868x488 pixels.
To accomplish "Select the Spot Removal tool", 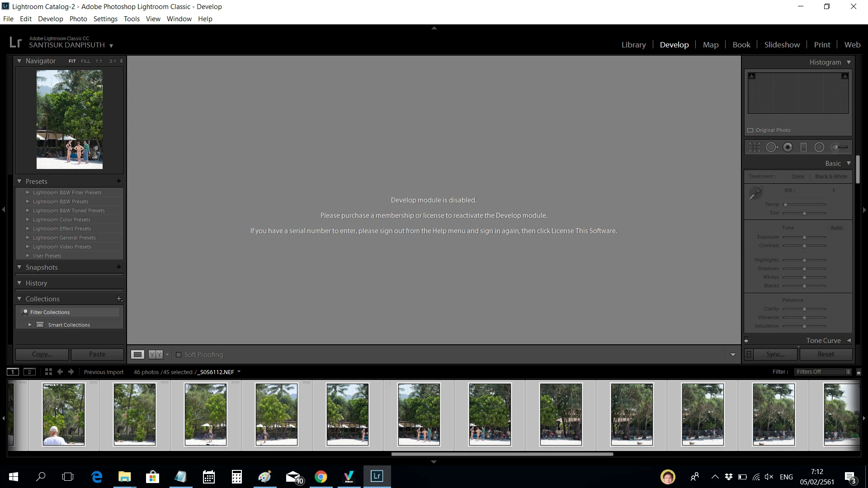I will click(772, 147).
